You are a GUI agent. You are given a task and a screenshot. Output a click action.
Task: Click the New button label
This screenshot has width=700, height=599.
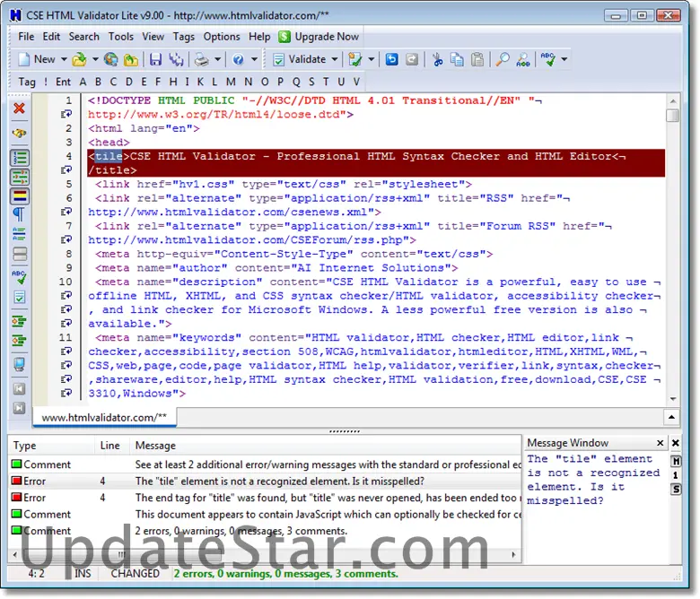45,59
